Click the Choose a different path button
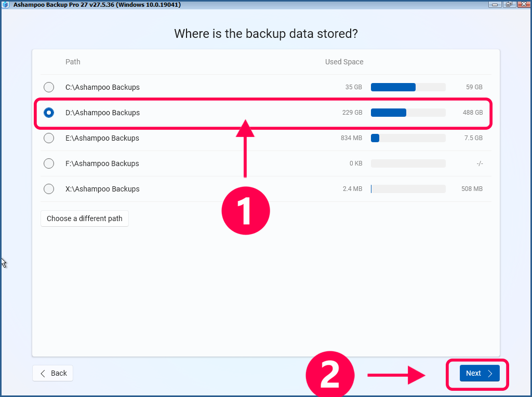This screenshot has width=532, height=397. pyautogui.click(x=85, y=218)
